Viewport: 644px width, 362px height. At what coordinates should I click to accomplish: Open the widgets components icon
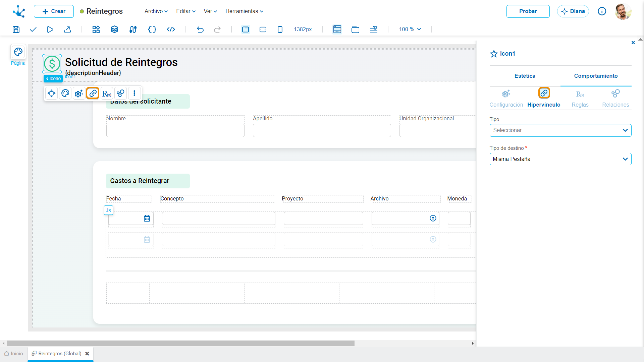tap(96, 29)
